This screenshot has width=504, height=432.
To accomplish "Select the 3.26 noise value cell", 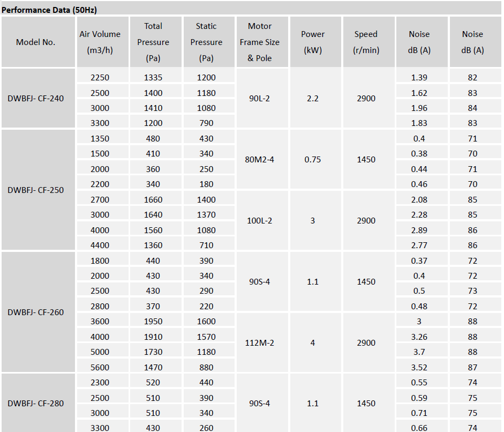I will pyautogui.click(x=419, y=337).
